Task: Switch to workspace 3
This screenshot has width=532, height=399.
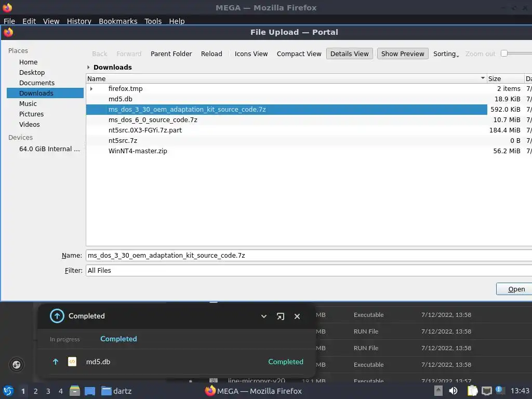Action: coord(48,391)
